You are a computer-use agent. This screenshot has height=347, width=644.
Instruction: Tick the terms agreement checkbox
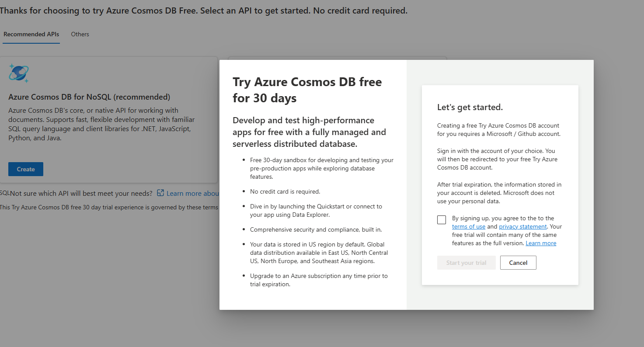click(442, 220)
